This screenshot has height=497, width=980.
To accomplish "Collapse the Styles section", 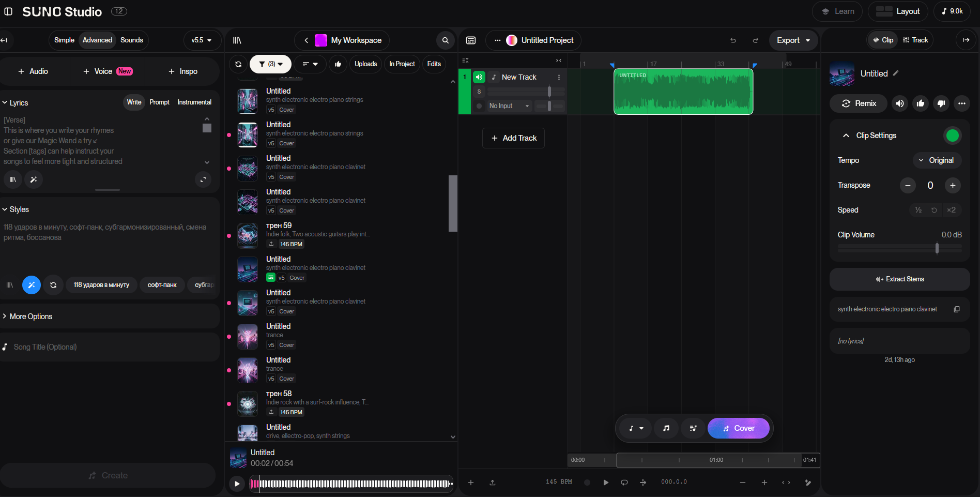I will coord(16,209).
